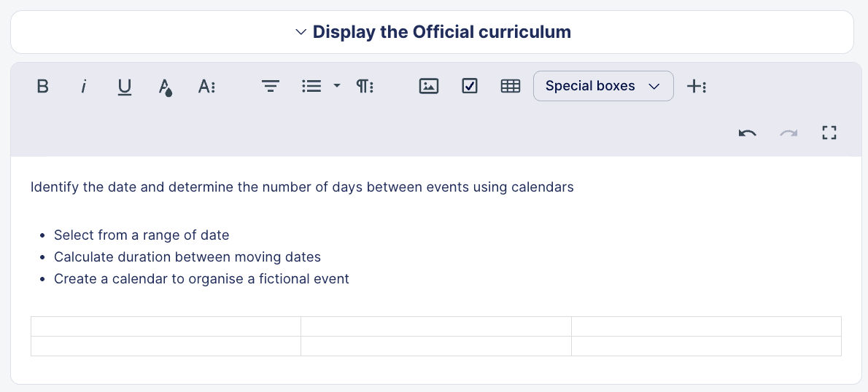868x392 pixels.
Task: Open the list style dropdown arrow
Action: (336, 86)
